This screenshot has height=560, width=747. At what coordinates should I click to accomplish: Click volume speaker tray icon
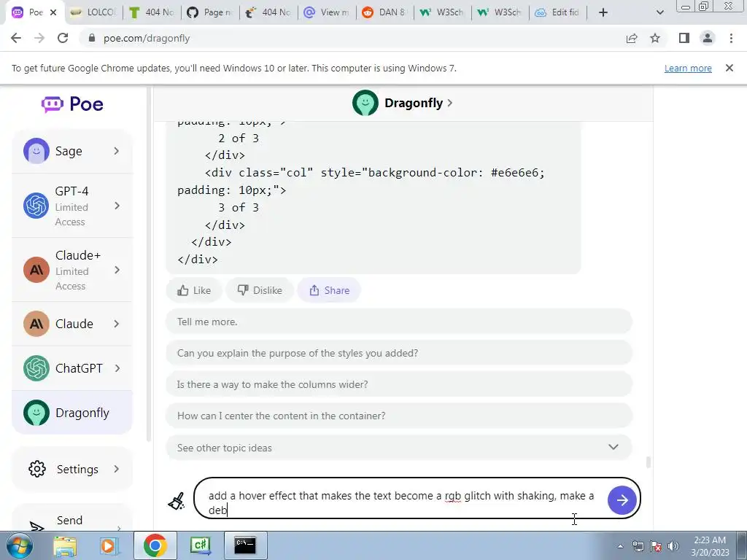pyautogui.click(x=673, y=545)
